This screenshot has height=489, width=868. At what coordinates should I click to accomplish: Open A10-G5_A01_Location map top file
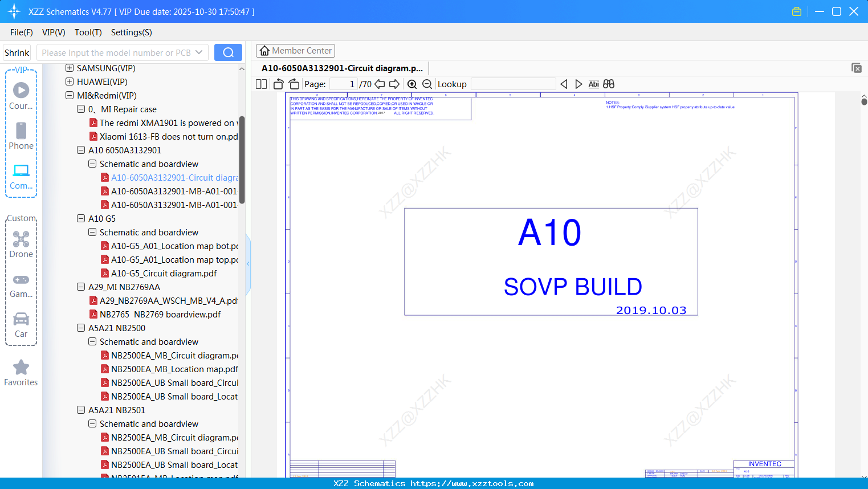(175, 260)
